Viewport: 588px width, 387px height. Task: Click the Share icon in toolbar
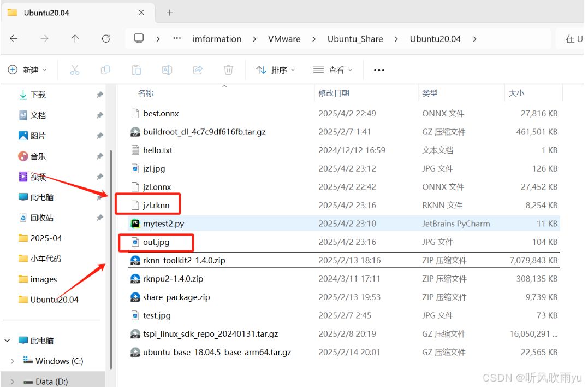pyautogui.click(x=198, y=70)
